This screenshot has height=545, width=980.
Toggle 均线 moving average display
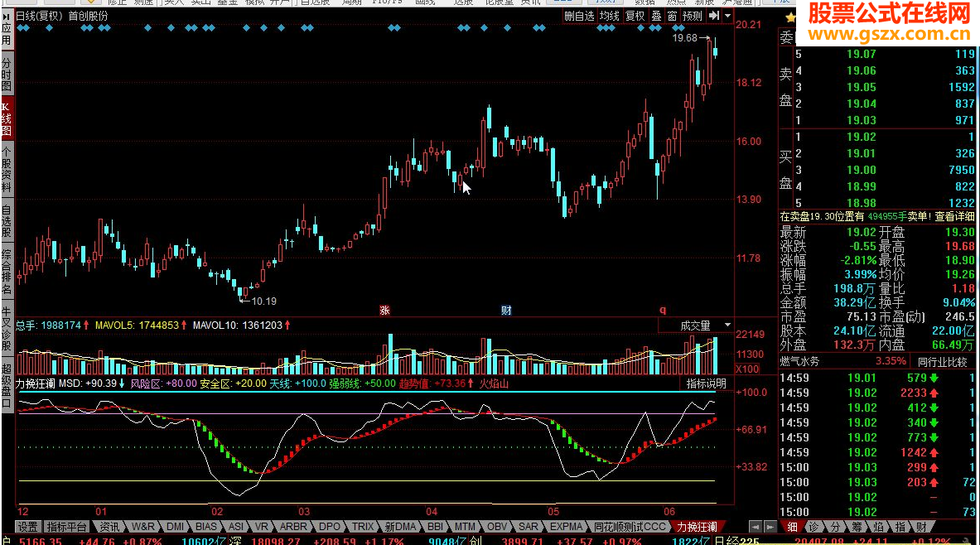coord(610,16)
